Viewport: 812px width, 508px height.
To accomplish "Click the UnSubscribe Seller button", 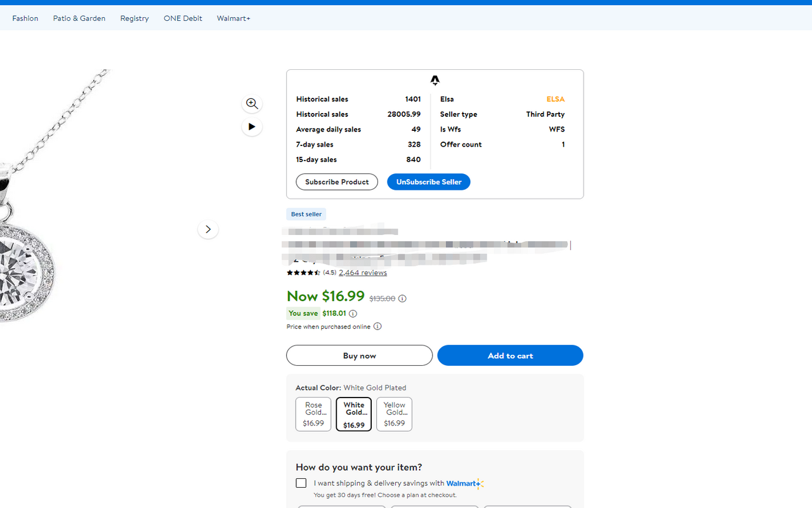I will (x=429, y=182).
